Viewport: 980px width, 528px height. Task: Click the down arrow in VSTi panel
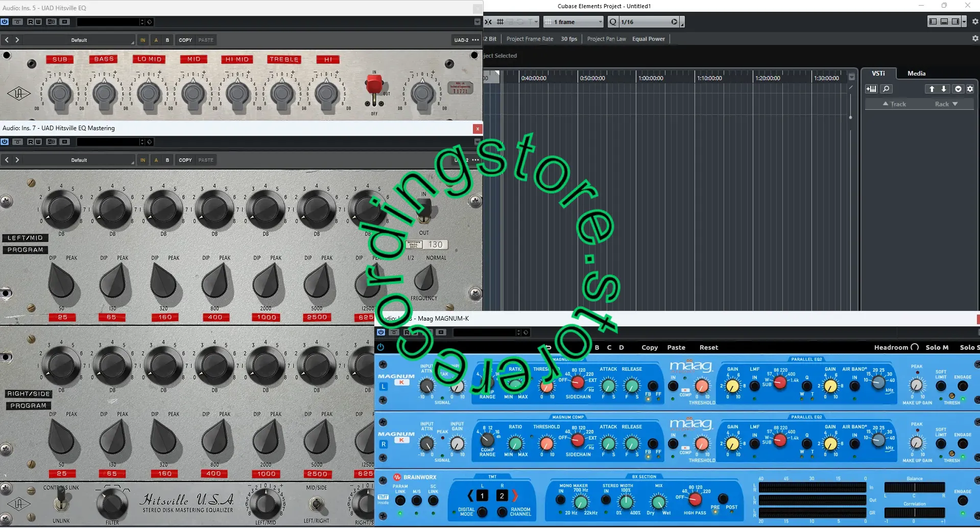(x=944, y=89)
